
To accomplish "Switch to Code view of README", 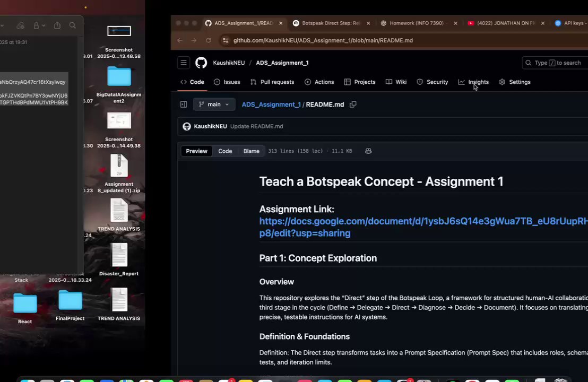I will [x=225, y=151].
